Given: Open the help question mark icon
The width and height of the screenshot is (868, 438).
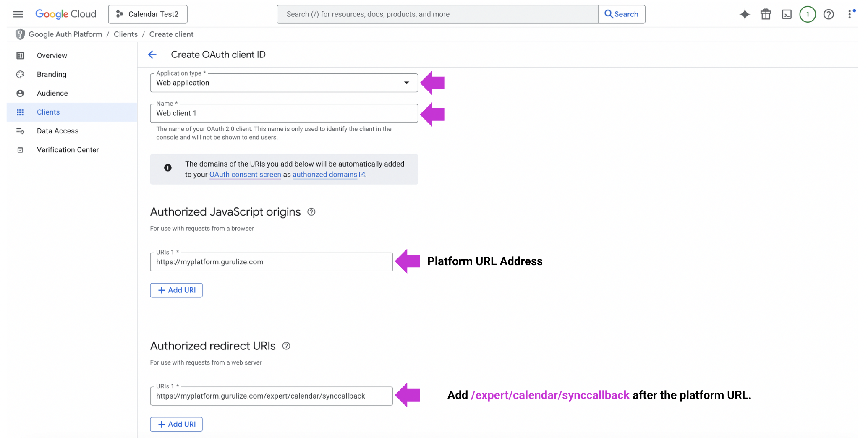Looking at the screenshot, I should (829, 14).
